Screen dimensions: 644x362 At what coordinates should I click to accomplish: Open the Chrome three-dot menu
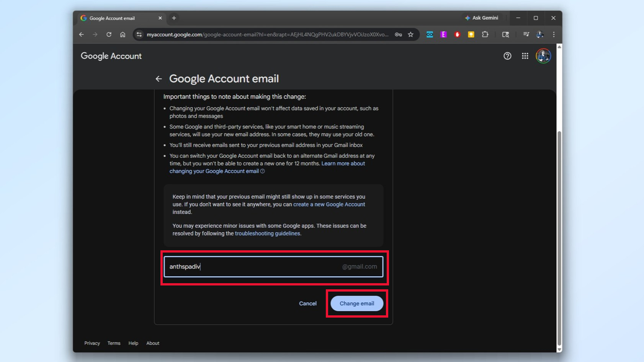pyautogui.click(x=554, y=34)
